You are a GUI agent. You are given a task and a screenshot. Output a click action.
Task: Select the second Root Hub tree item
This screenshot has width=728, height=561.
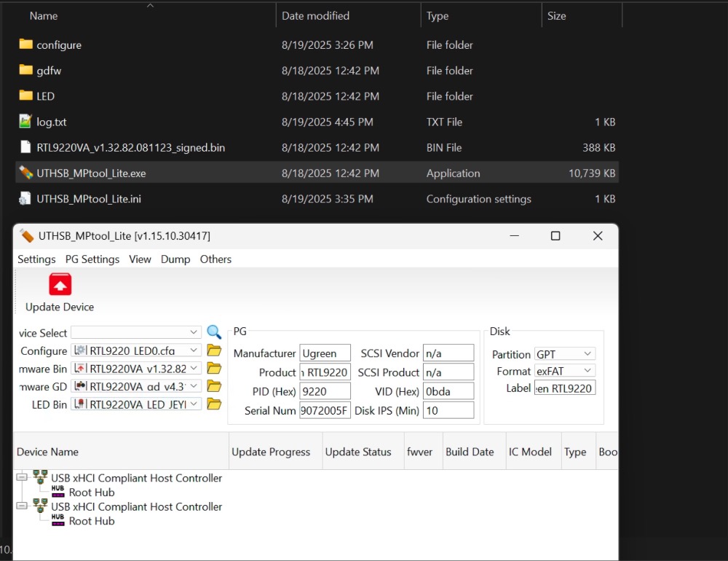92,521
